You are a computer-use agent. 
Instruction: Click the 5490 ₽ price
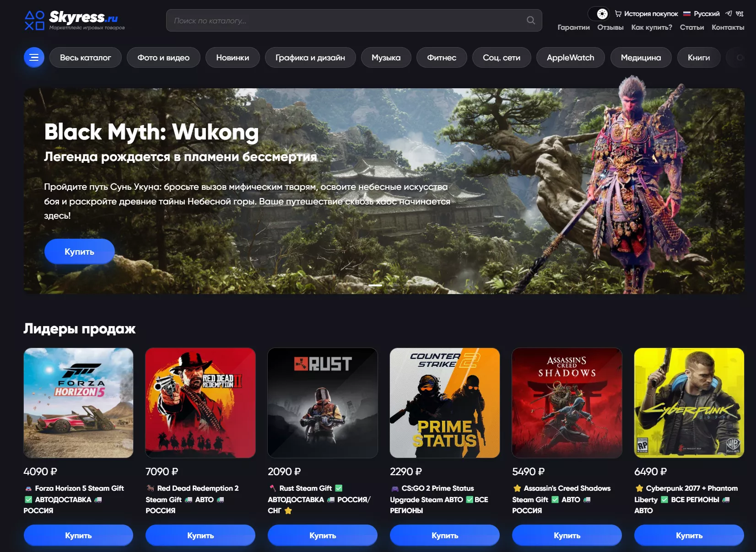pos(529,472)
